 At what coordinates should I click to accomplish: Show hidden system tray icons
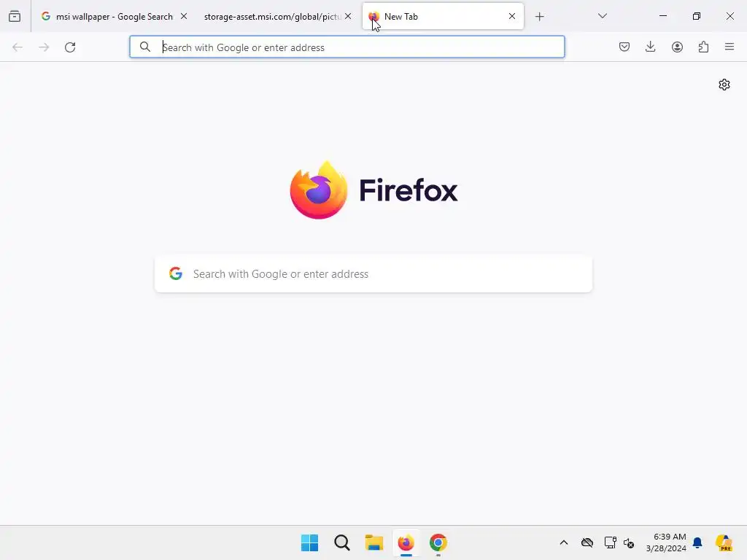pyautogui.click(x=564, y=542)
